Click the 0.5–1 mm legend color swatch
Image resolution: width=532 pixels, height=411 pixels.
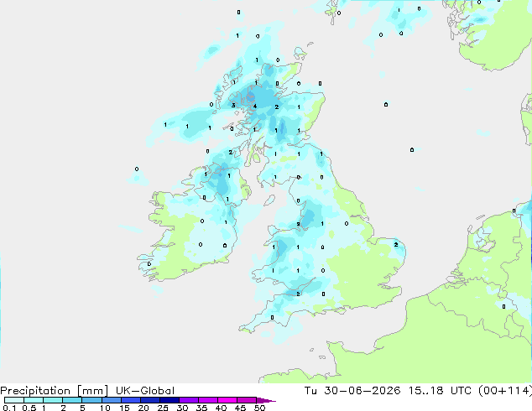(34, 400)
